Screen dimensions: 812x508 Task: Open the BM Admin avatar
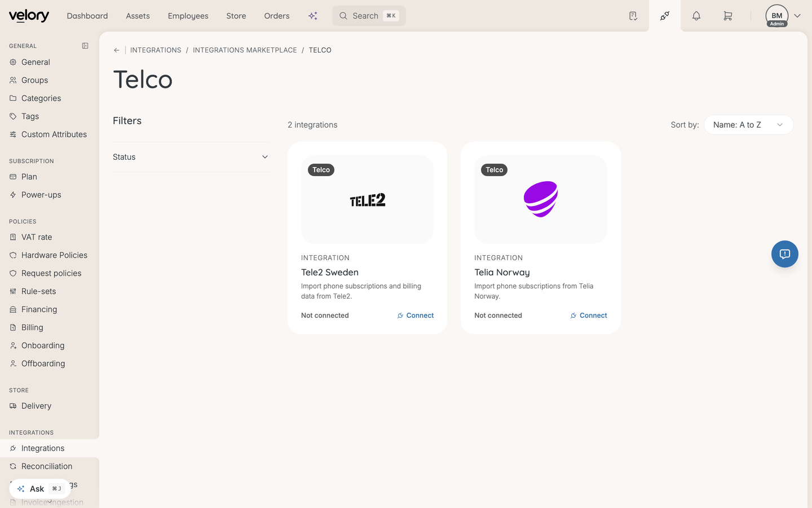[777, 16]
